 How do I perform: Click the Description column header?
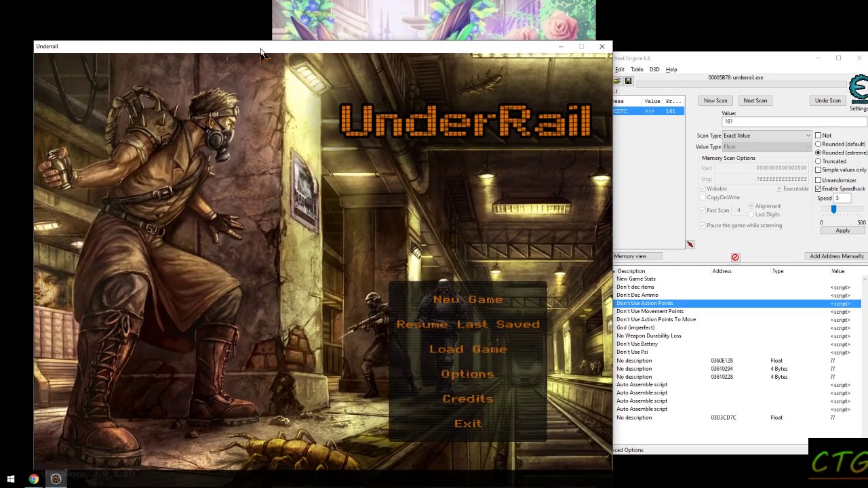(631, 271)
